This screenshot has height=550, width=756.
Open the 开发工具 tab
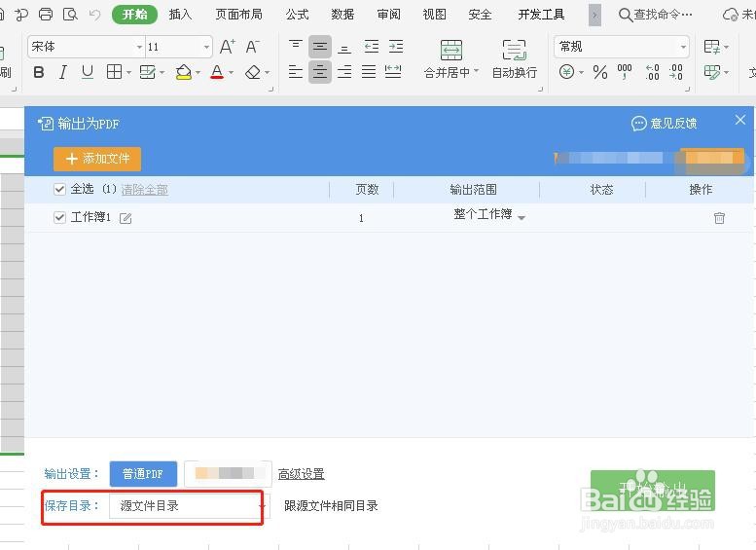click(541, 15)
